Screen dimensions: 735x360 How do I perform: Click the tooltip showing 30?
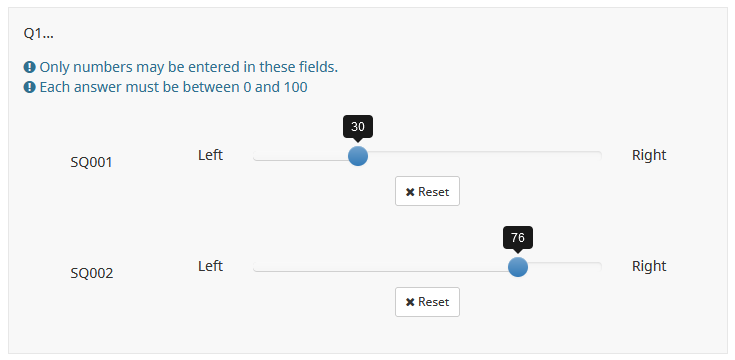[x=358, y=127]
